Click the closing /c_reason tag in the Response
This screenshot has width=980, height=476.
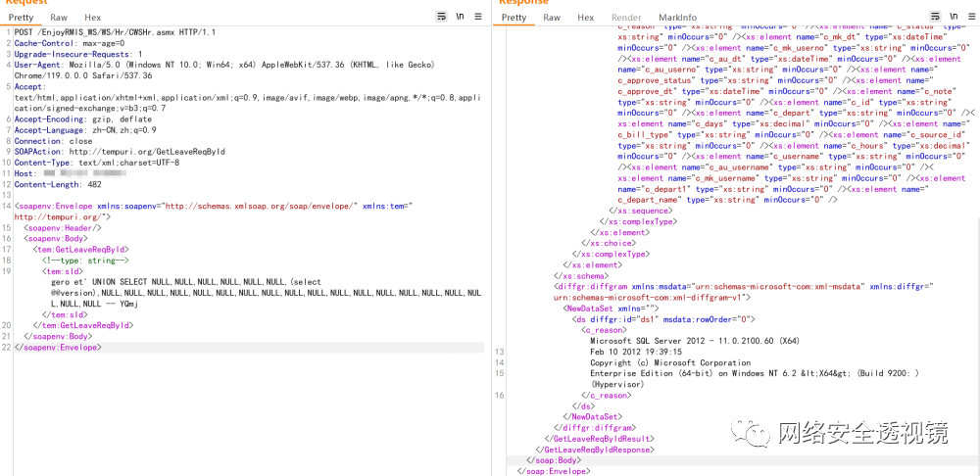pos(607,395)
